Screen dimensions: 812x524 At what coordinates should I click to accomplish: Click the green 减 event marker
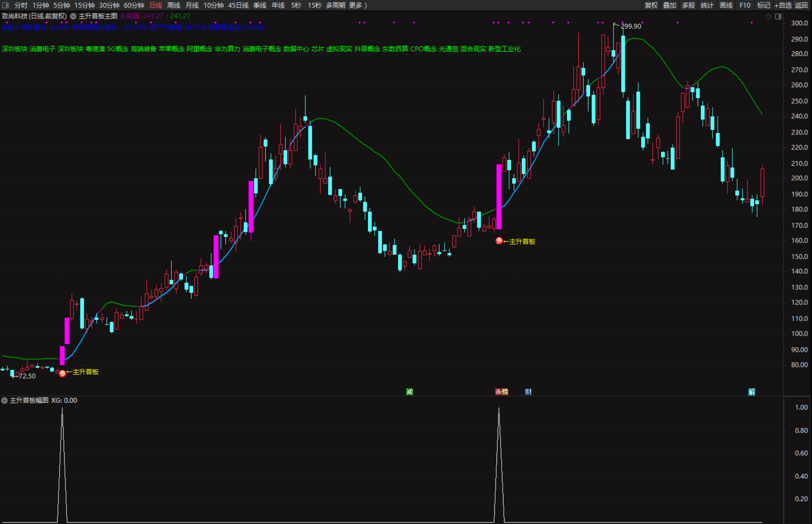(x=410, y=392)
